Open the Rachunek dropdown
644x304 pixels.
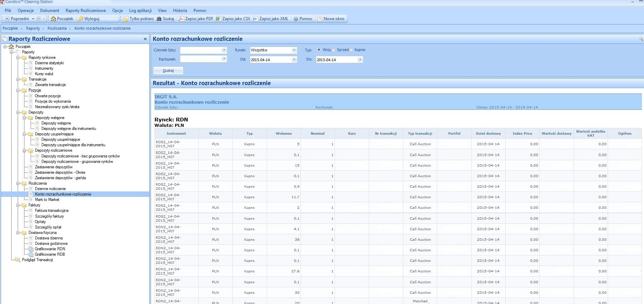pos(224,59)
